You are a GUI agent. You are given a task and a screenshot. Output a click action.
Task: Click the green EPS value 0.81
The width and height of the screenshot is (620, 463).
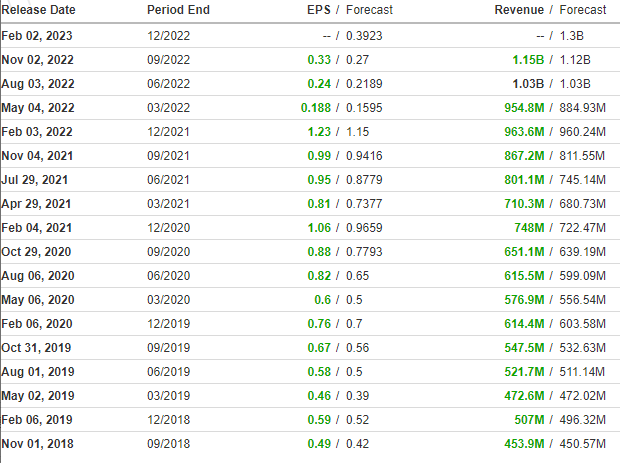pyautogui.click(x=319, y=204)
